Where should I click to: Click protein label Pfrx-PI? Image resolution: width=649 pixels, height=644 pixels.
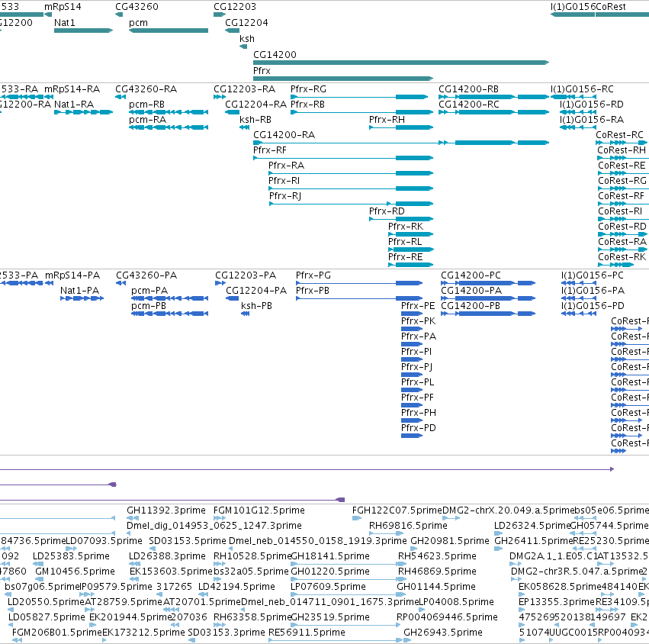tap(416, 352)
